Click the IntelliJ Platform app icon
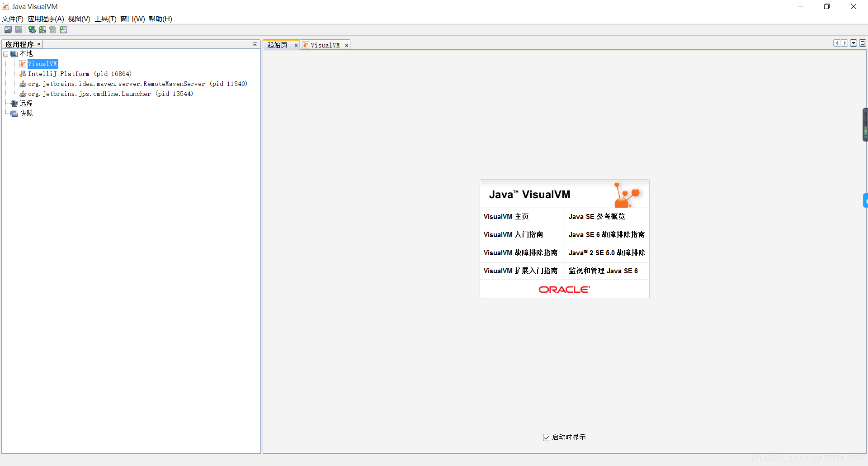The height and width of the screenshot is (466, 868). point(23,74)
